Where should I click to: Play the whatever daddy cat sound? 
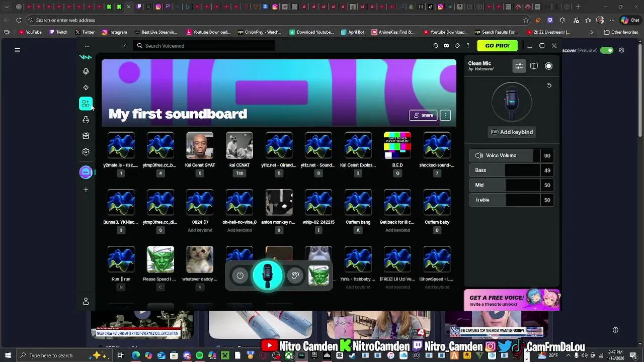[x=200, y=259]
